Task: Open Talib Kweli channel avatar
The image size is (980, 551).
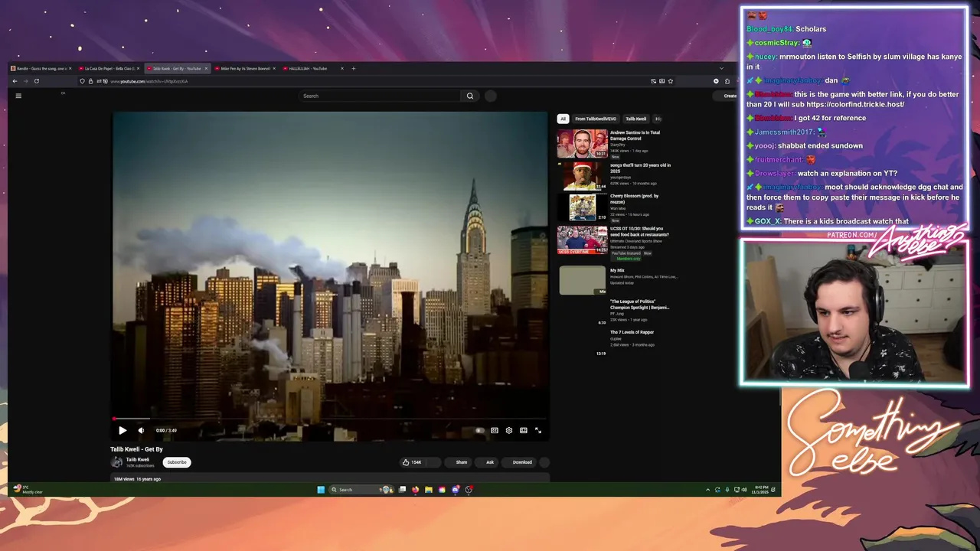Action: tap(116, 462)
